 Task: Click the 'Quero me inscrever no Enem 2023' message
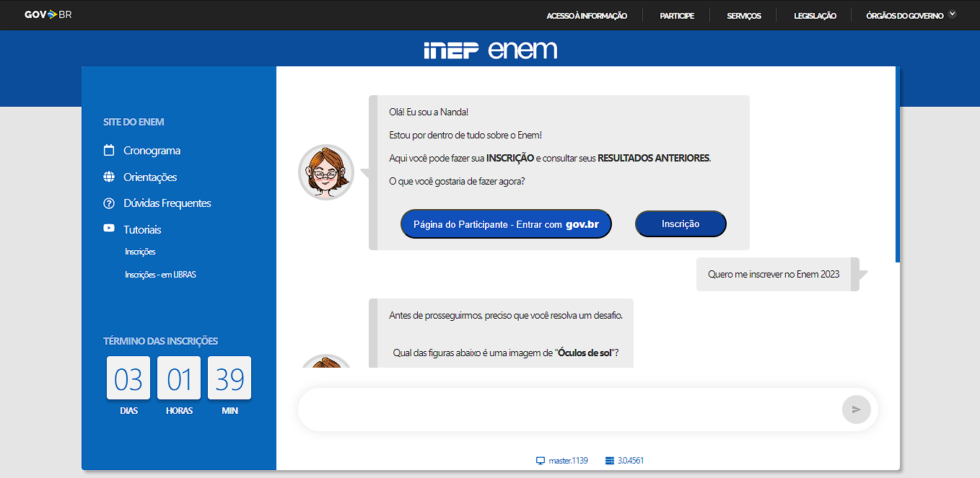pos(774,274)
